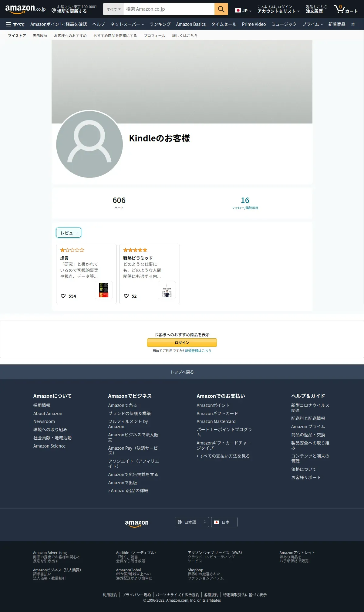Click the heart icon with 52 likes

(x=126, y=296)
